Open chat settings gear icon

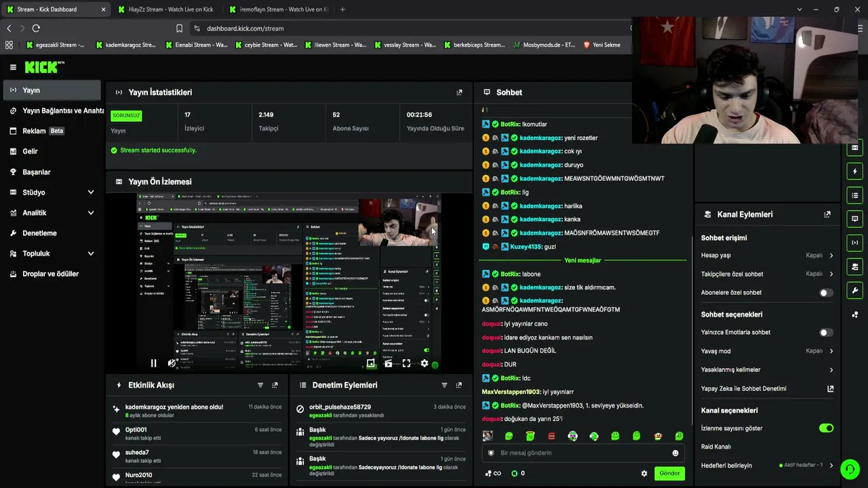click(644, 473)
